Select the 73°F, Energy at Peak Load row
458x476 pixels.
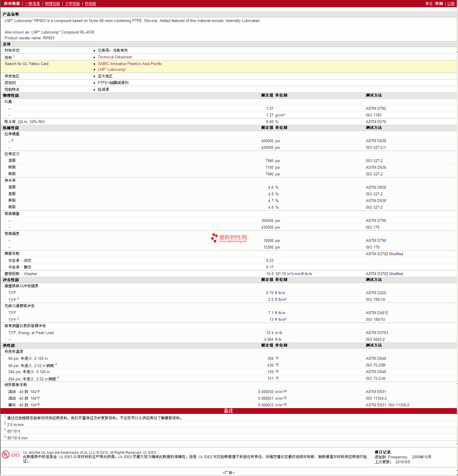228,333
